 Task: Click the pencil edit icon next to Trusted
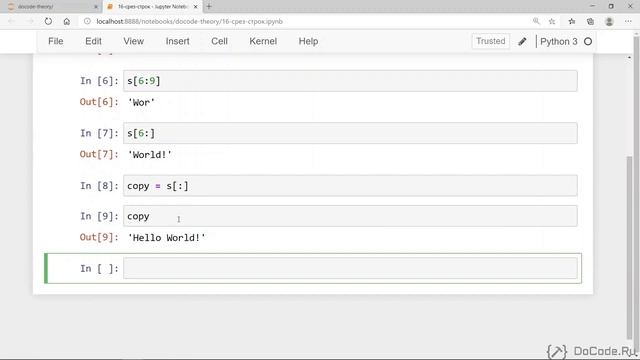click(522, 41)
